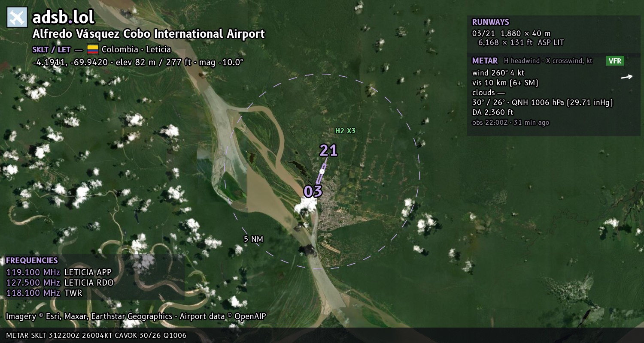This screenshot has width=644, height=343.
Task: Click the 5 NM range ring label
Action: (253, 239)
